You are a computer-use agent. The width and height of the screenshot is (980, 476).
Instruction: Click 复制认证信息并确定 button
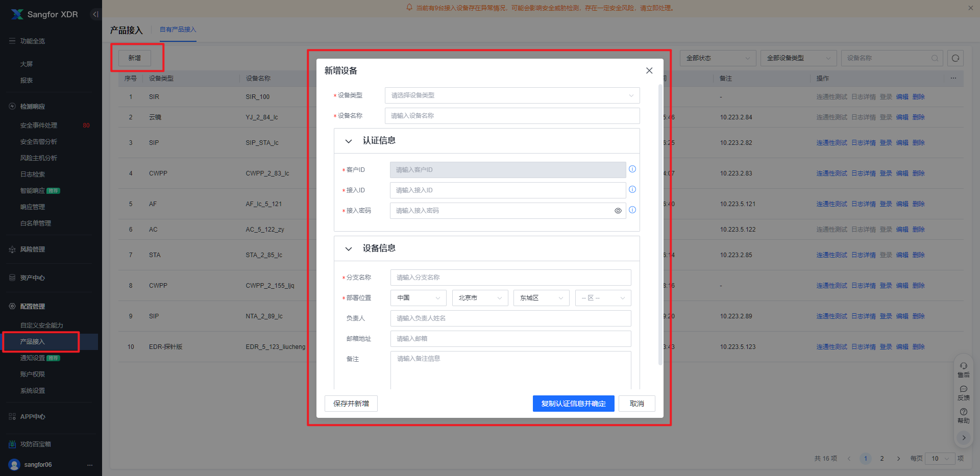573,404
